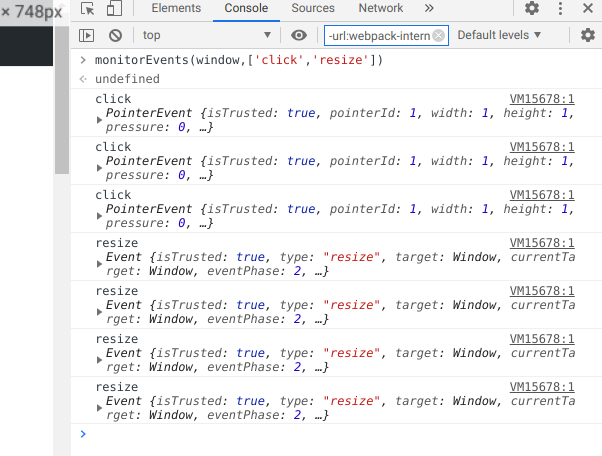Activate the inspect element picker tool
This screenshot has height=456, width=602.
[88, 9]
